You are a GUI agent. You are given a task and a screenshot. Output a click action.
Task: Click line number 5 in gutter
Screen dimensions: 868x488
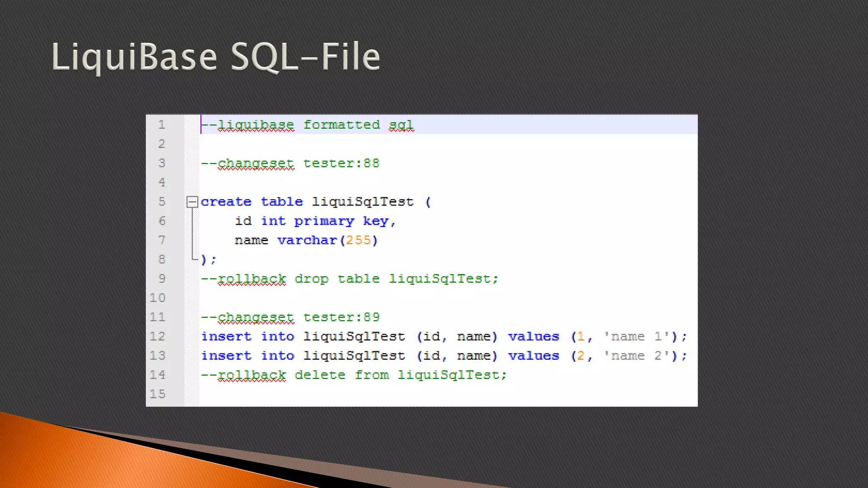tap(161, 202)
